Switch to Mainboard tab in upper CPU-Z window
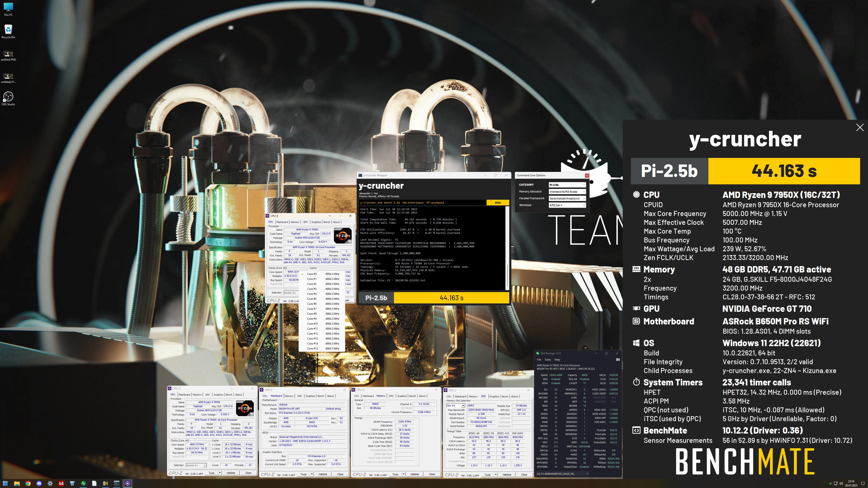This screenshot has width=868, height=488. [282, 222]
